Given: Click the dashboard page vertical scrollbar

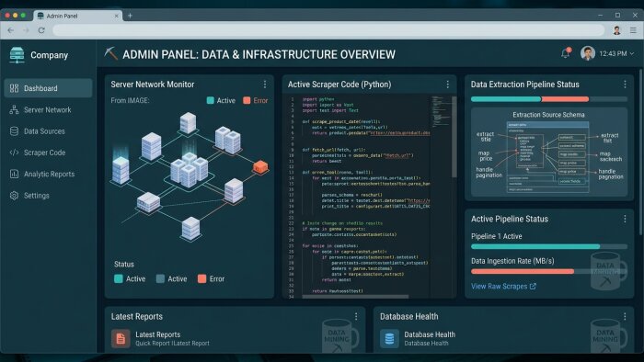Looking at the screenshot, I should pyautogui.click(x=640, y=152).
